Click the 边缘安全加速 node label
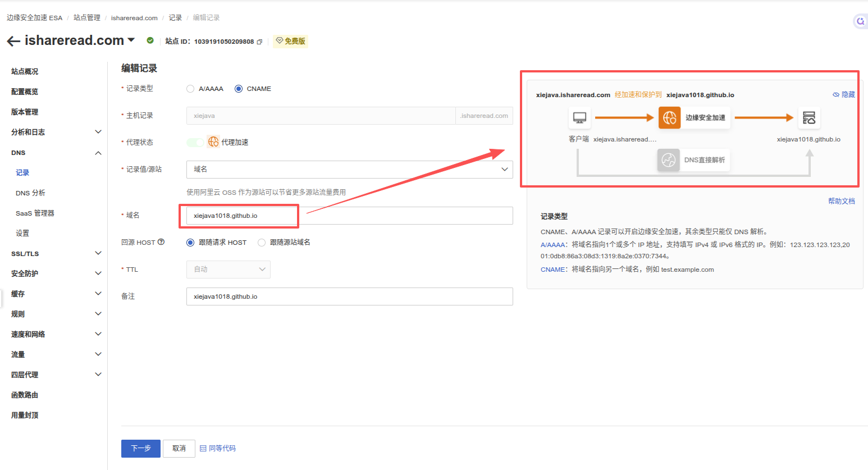The image size is (868, 470). 705,118
